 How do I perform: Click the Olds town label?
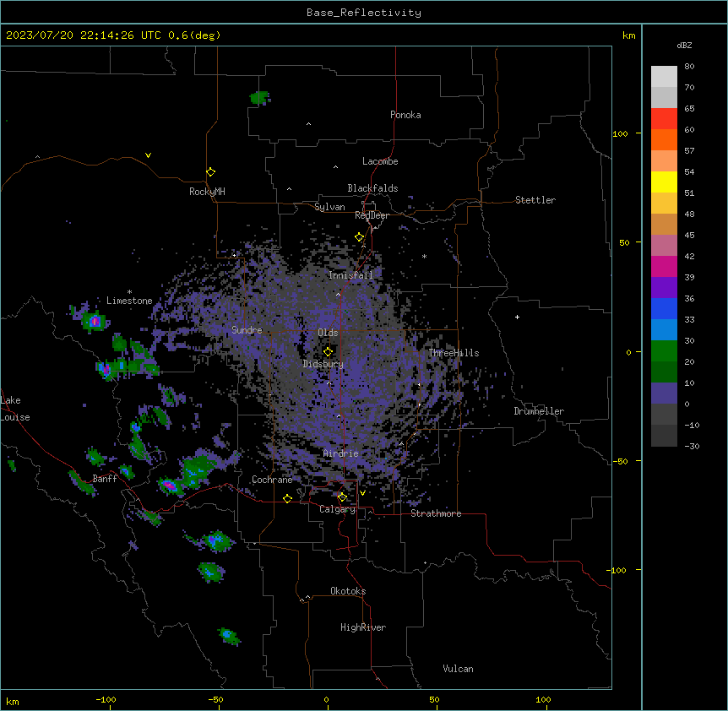(x=328, y=333)
